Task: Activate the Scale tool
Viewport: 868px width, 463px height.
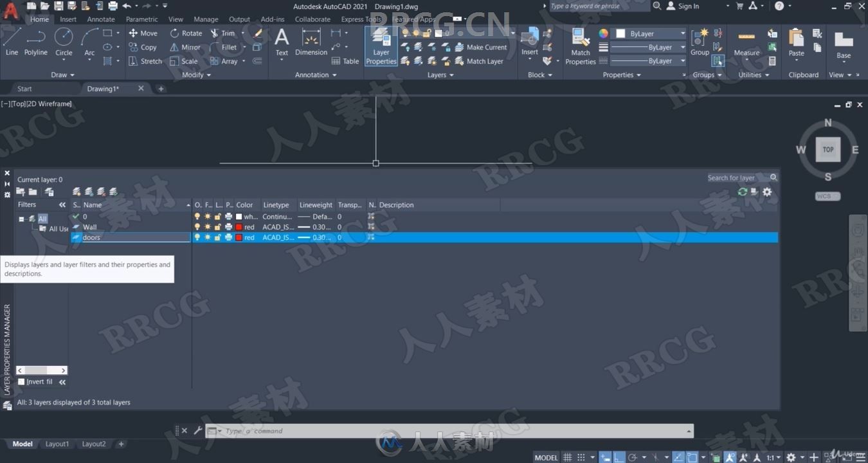Action: tap(183, 62)
